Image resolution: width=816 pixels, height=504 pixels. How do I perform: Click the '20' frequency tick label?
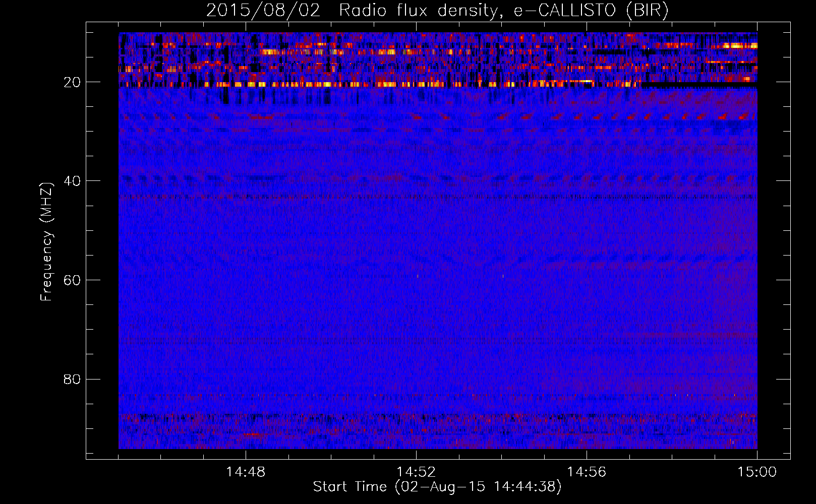[x=72, y=82]
